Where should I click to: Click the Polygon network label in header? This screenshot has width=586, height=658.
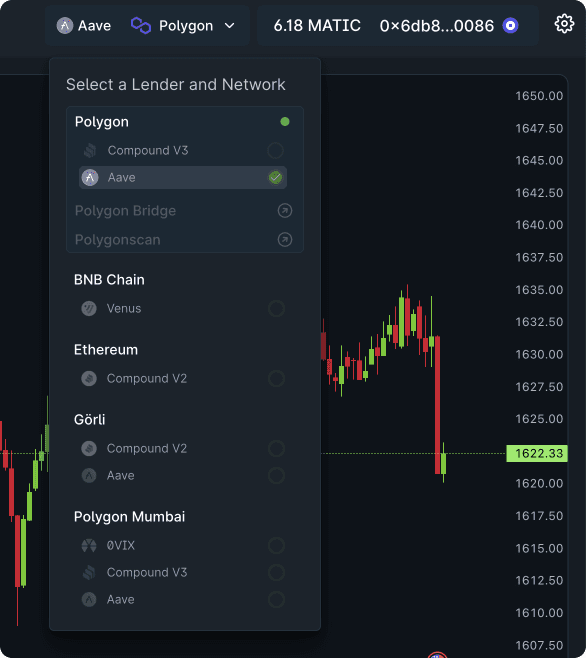click(x=186, y=26)
